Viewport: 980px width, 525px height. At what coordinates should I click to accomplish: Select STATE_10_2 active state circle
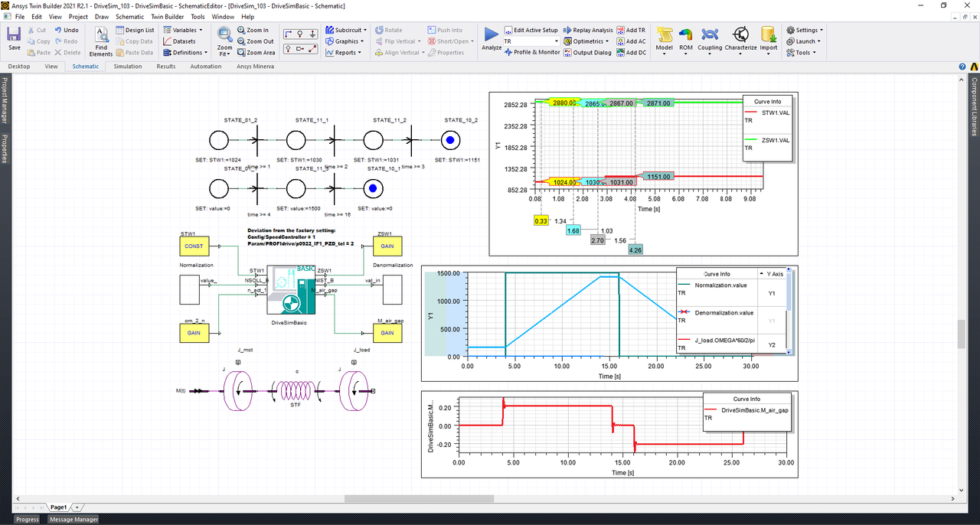pos(452,141)
